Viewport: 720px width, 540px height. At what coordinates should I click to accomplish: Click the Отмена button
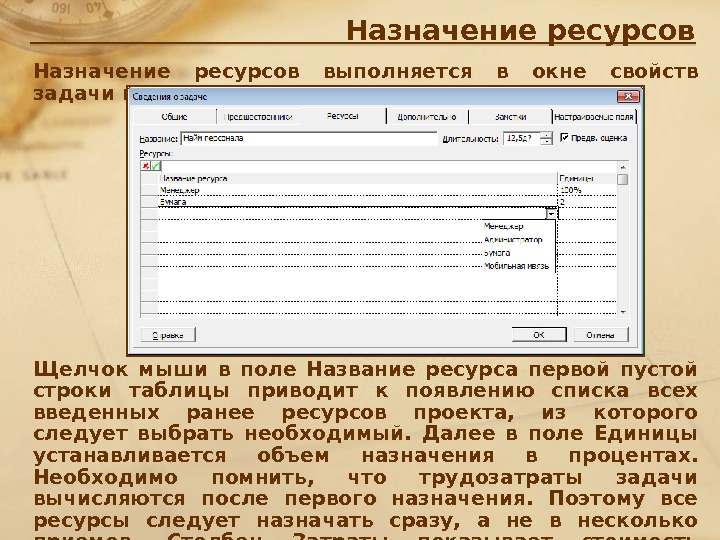pyautogui.click(x=601, y=335)
